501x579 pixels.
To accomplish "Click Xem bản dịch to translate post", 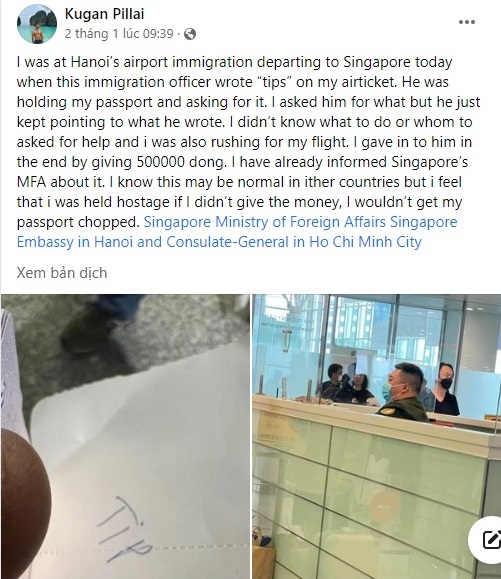I will [x=62, y=273].
